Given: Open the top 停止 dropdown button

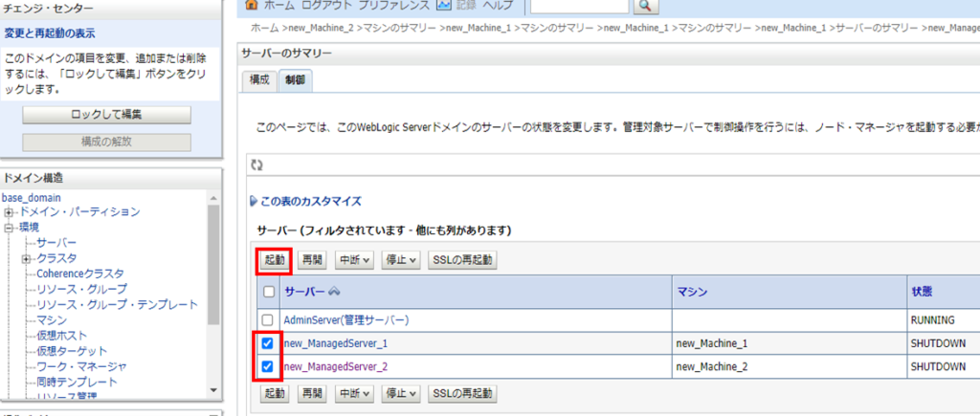Looking at the screenshot, I should (401, 260).
